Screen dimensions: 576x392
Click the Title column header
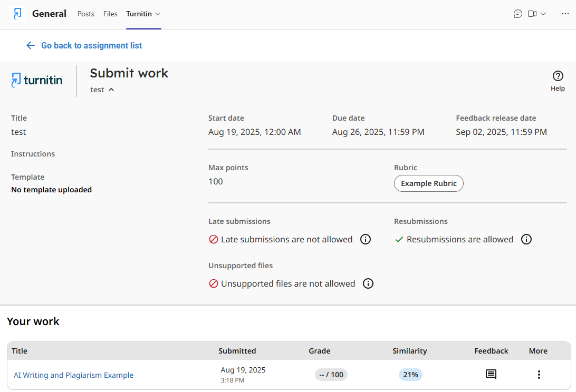click(20, 351)
